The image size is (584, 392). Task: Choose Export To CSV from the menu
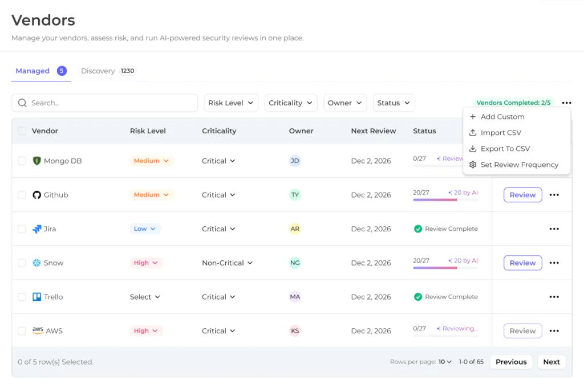pos(505,149)
